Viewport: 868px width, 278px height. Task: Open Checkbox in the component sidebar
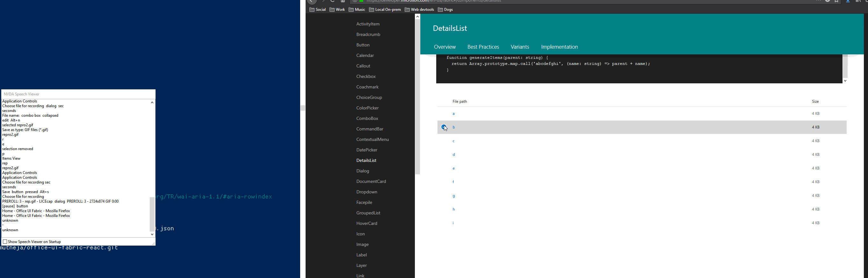(x=366, y=76)
